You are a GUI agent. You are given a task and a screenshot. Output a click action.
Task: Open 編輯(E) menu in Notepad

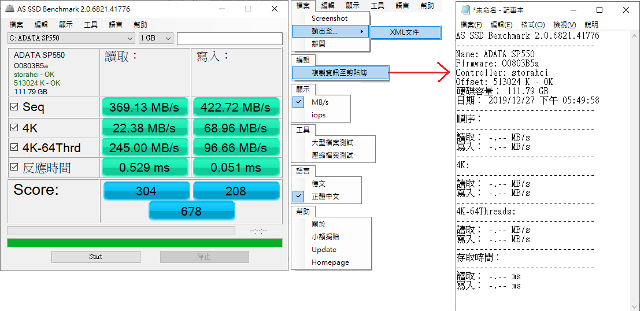[501, 25]
